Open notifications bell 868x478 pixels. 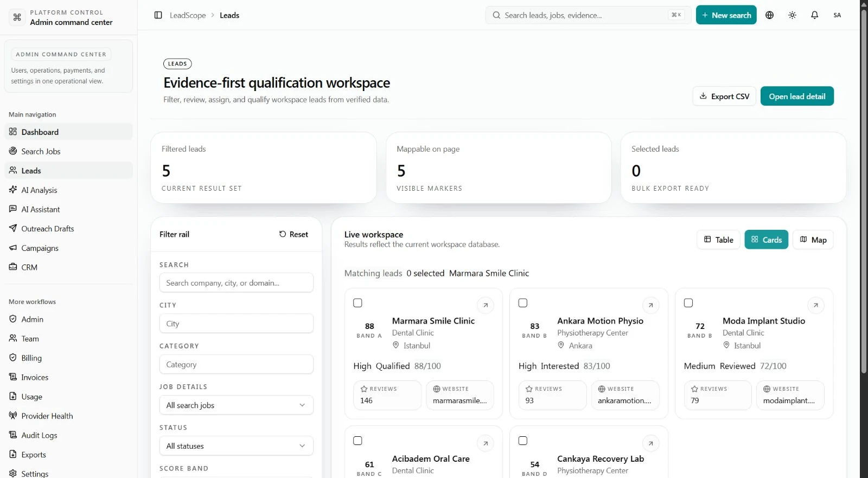click(x=814, y=15)
